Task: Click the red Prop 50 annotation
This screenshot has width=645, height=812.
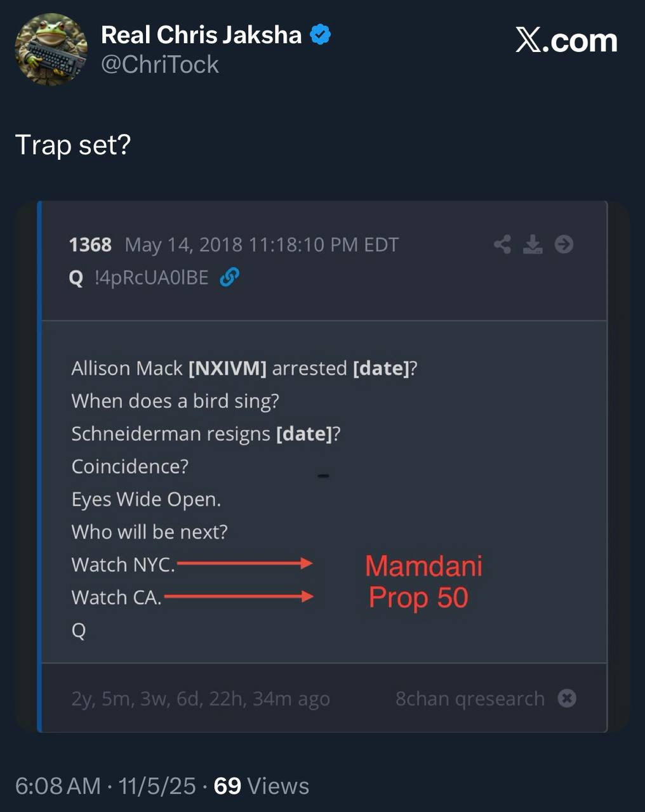Action: [418, 598]
